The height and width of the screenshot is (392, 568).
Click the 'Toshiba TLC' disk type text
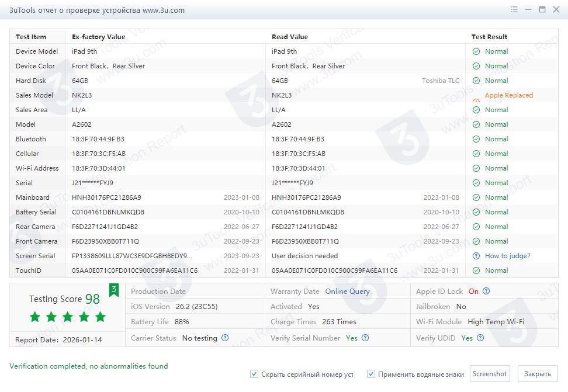[x=441, y=81]
